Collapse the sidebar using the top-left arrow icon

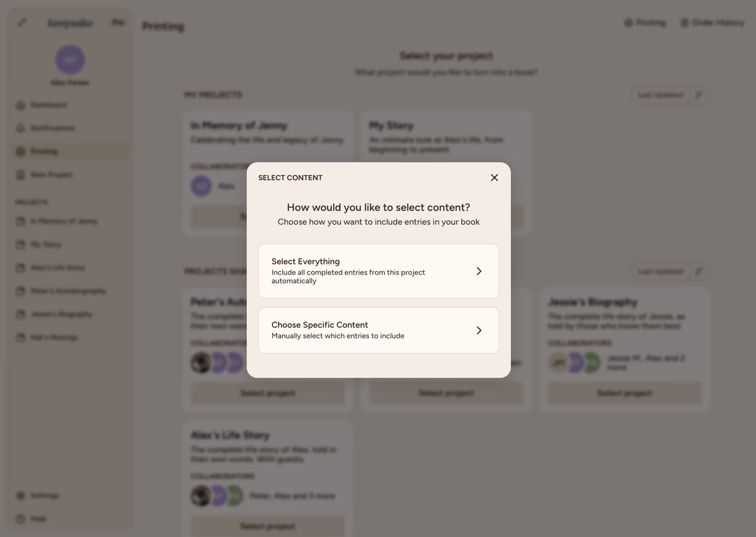pos(22,23)
